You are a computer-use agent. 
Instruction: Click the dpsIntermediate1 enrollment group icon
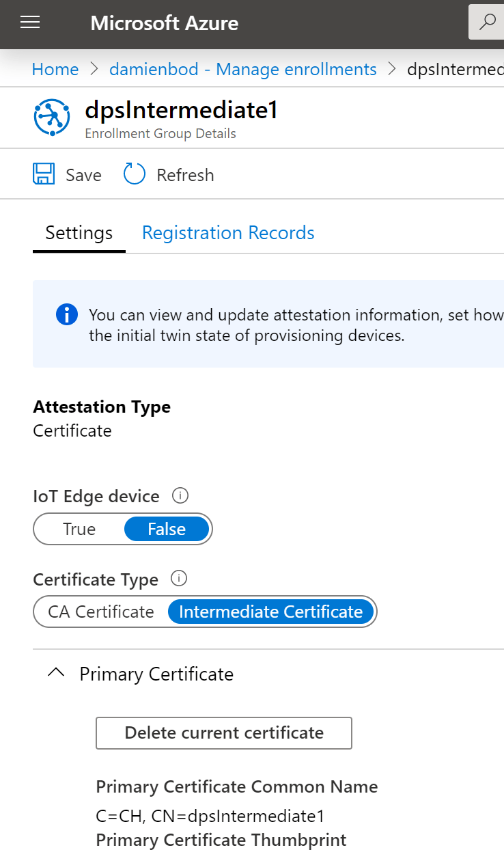pos(51,117)
